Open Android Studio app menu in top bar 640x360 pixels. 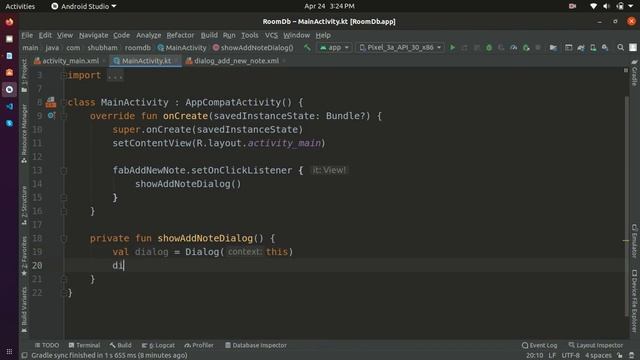click(x=84, y=6)
